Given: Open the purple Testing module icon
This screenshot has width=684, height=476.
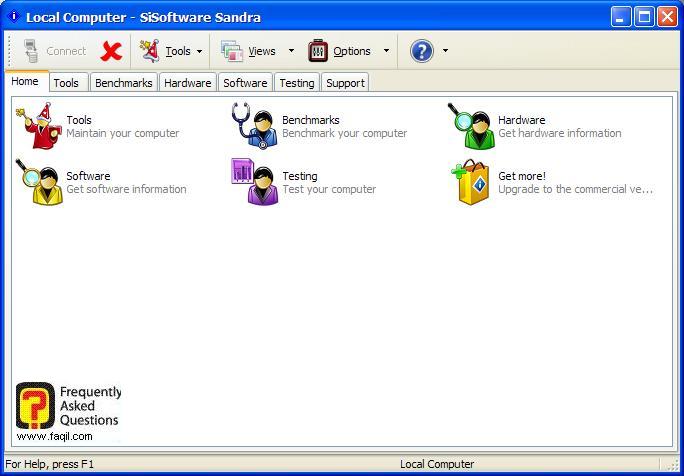Looking at the screenshot, I should [255, 182].
